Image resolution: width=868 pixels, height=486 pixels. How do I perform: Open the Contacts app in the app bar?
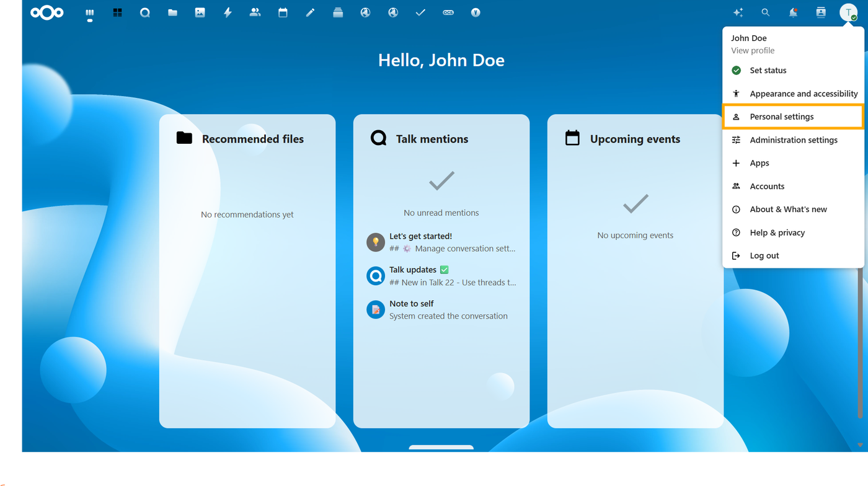coord(255,12)
